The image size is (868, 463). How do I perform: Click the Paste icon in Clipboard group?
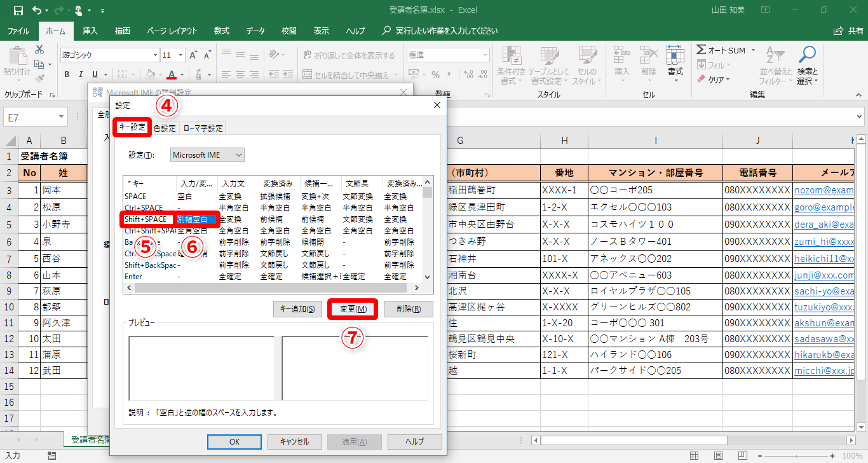[x=17, y=55]
